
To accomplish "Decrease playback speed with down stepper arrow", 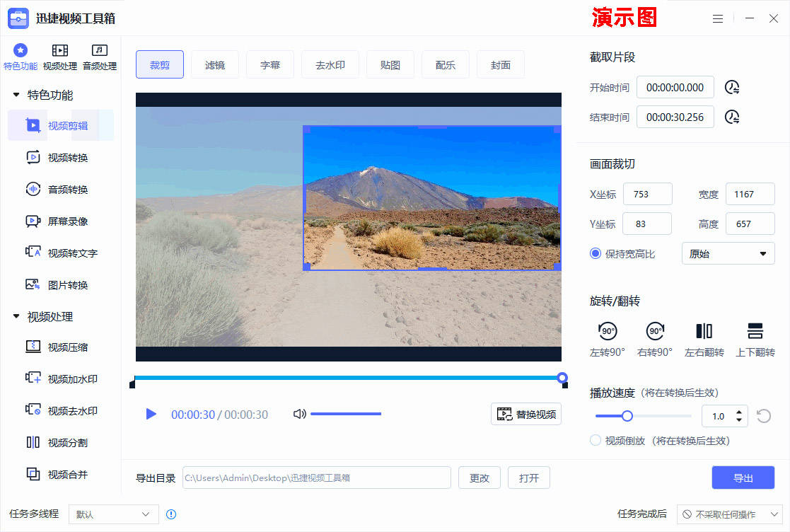I will (x=738, y=420).
